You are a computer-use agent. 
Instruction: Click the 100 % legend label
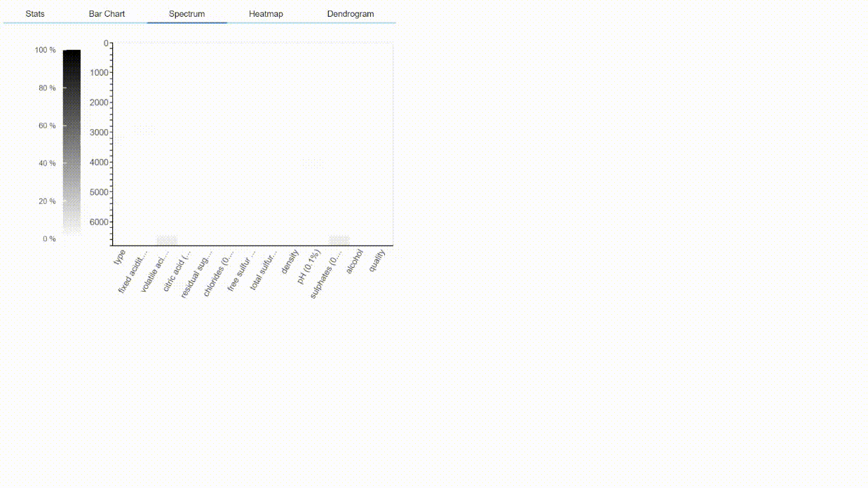point(46,50)
